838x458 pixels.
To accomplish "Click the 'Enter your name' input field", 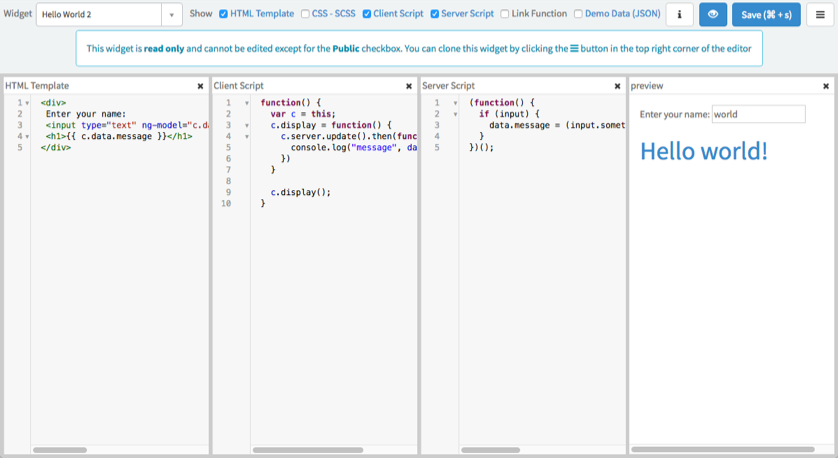I will 758,114.
